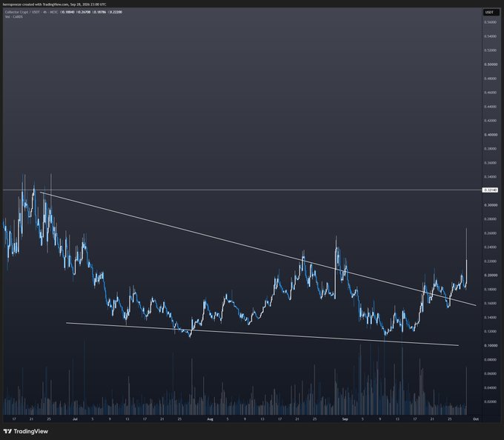The image size is (504, 440).
Task: Click the 0.10000 price scale label
Action: (x=490, y=346)
